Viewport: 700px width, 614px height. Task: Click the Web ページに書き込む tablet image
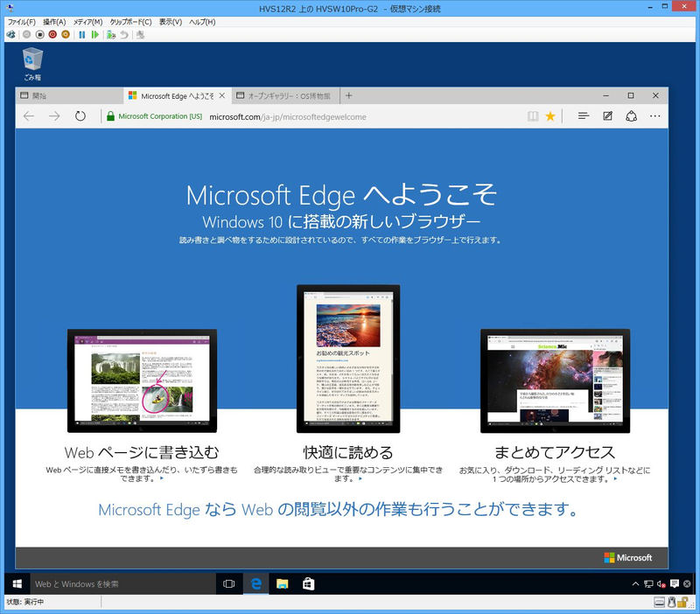[142, 380]
